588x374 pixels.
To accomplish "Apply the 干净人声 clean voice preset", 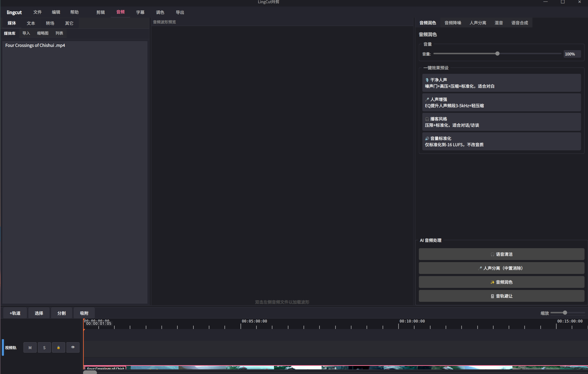I will 501,83.
